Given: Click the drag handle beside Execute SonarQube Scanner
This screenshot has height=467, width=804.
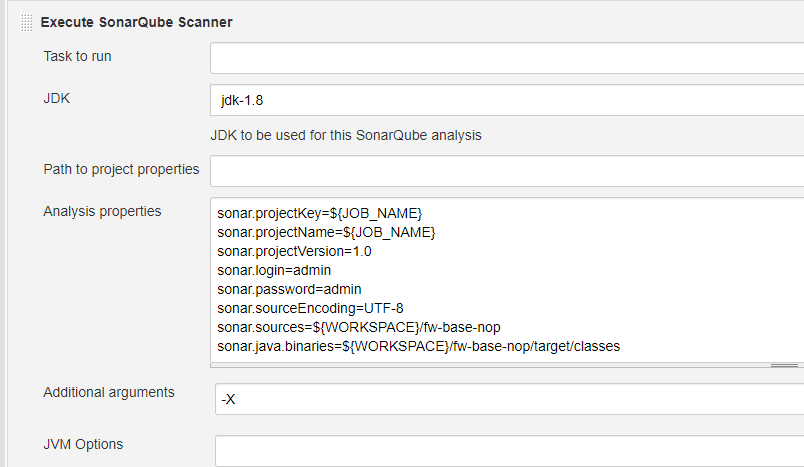Looking at the screenshot, I should click(26, 22).
